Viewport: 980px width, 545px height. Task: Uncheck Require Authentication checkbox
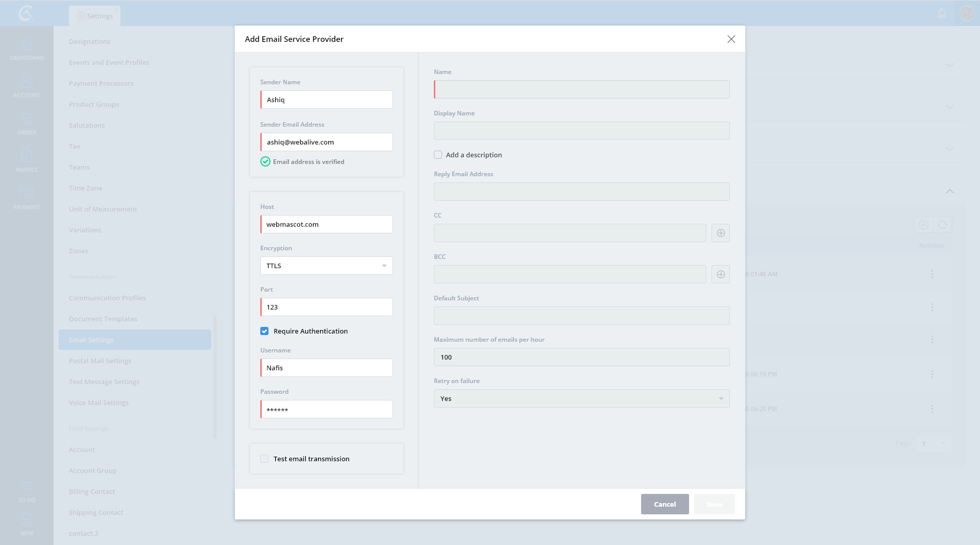[264, 331]
